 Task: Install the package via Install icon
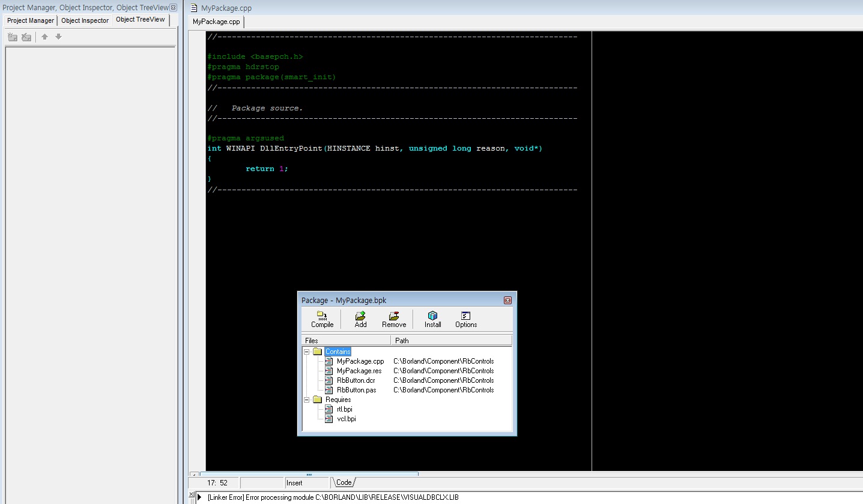point(432,319)
